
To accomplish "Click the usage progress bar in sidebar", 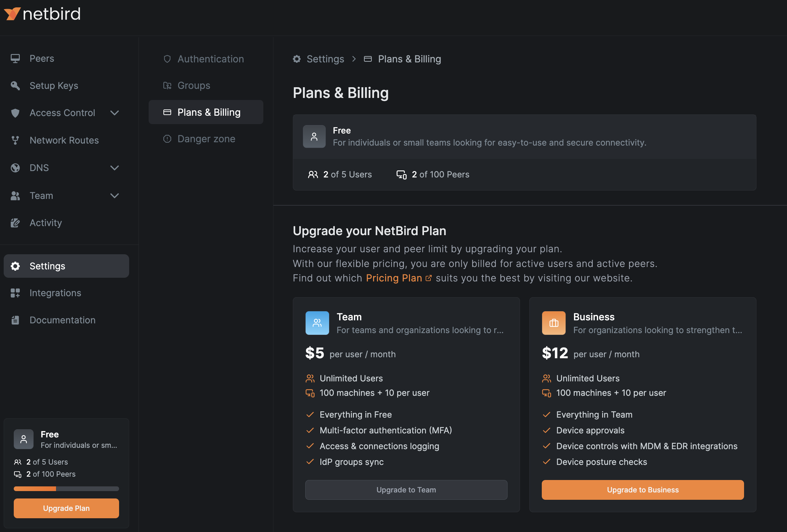I will tap(66, 489).
